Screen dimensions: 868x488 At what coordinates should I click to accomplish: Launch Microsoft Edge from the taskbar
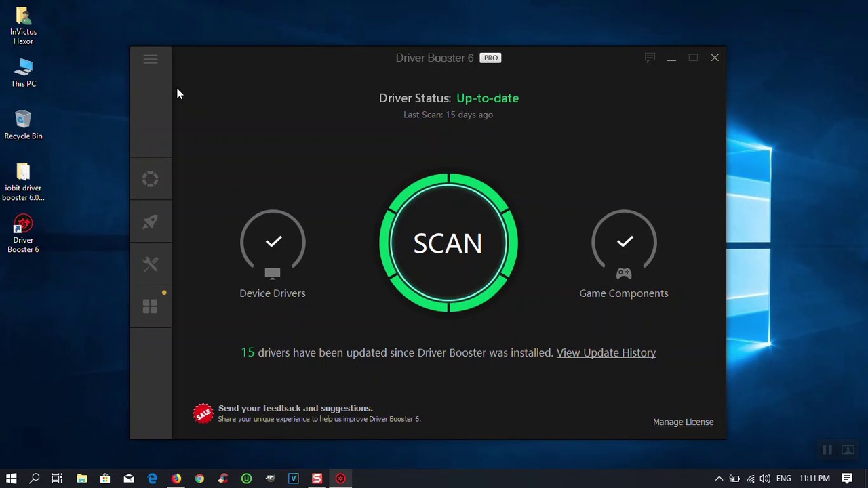click(152, 479)
